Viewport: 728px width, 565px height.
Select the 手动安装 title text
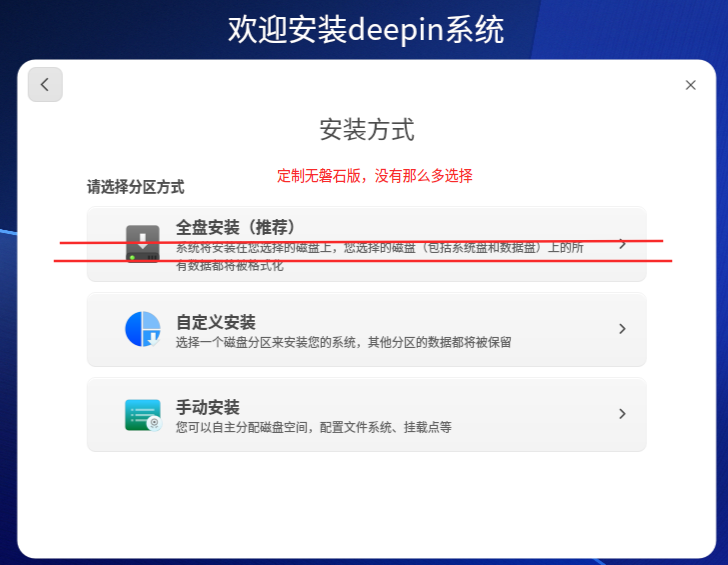(x=208, y=407)
